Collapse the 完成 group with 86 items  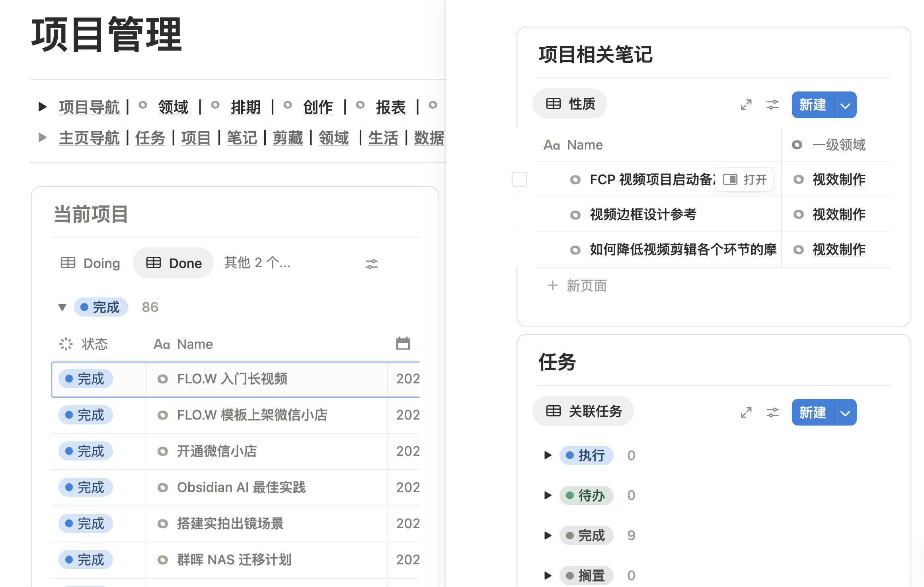coord(62,307)
